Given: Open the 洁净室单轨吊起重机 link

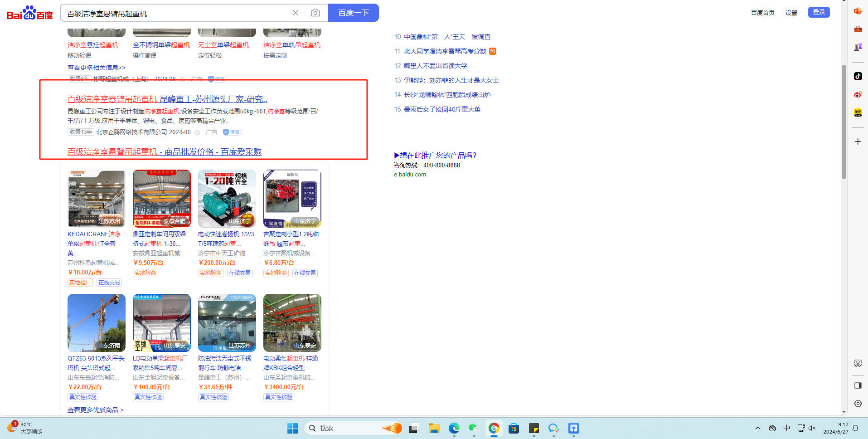Looking at the screenshot, I should pyautogui.click(x=292, y=45).
